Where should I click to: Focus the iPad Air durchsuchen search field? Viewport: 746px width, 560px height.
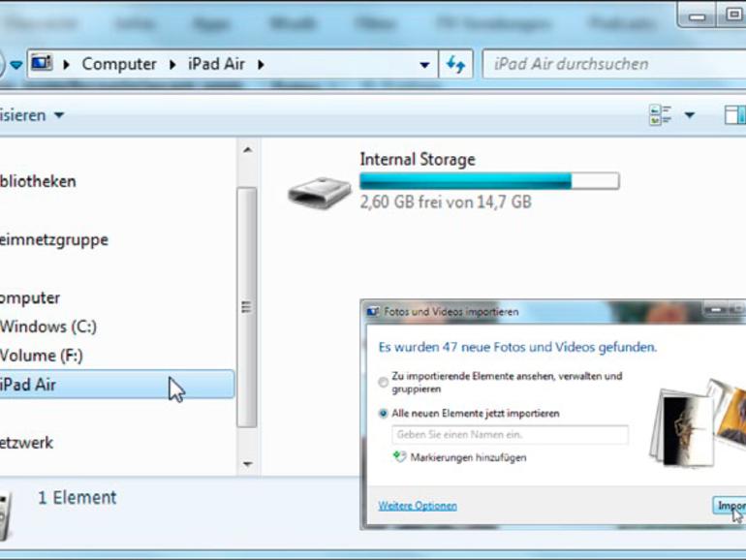click(x=613, y=64)
